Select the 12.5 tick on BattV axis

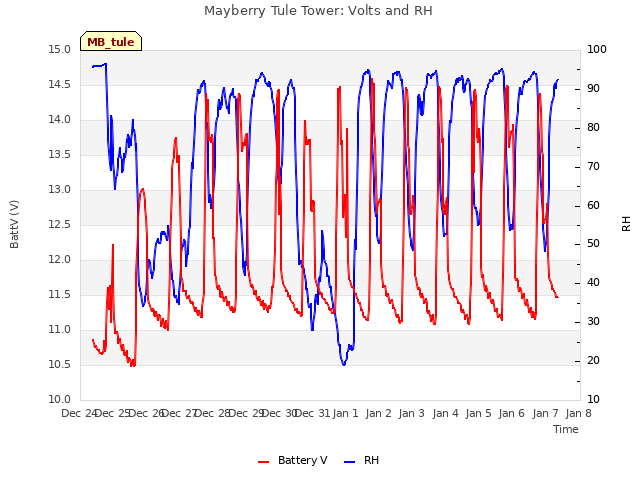click(60, 225)
